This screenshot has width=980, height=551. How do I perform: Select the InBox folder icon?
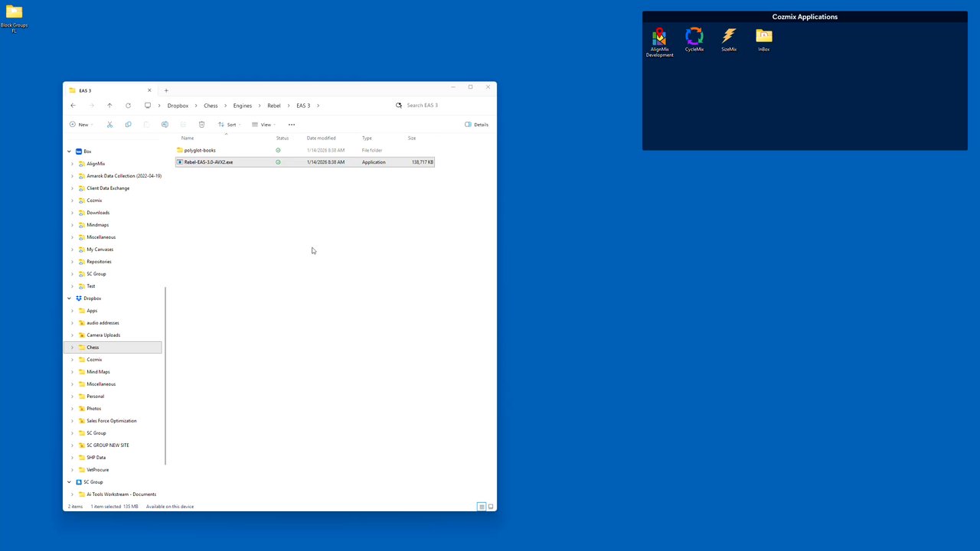pyautogui.click(x=763, y=40)
